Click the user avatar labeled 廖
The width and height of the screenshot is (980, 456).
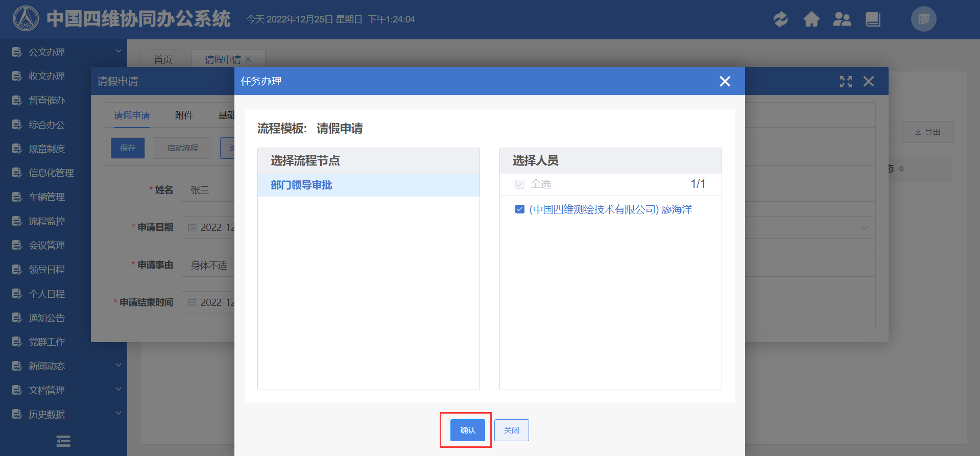click(923, 19)
